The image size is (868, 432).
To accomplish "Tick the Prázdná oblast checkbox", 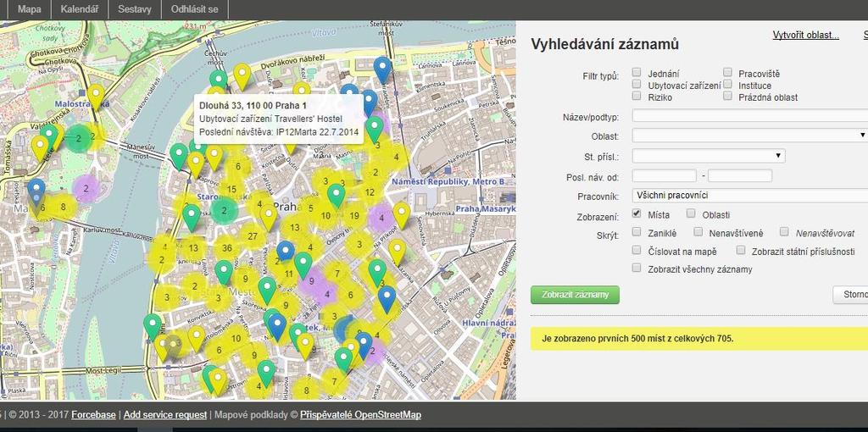I will click(x=727, y=97).
